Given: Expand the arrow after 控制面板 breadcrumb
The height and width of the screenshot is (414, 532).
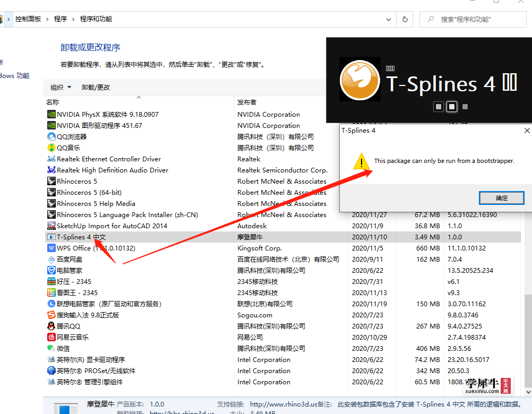Looking at the screenshot, I should coord(47,19).
